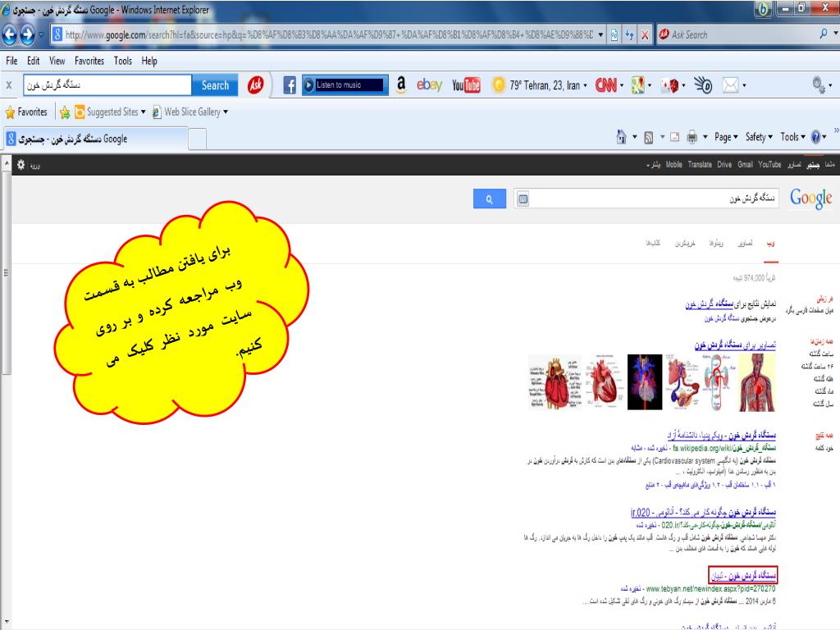Click the browser Back arrow button

(10, 34)
